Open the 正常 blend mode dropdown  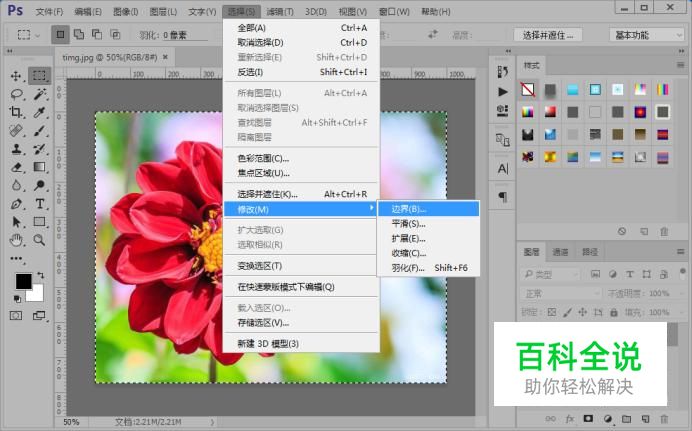pos(560,294)
